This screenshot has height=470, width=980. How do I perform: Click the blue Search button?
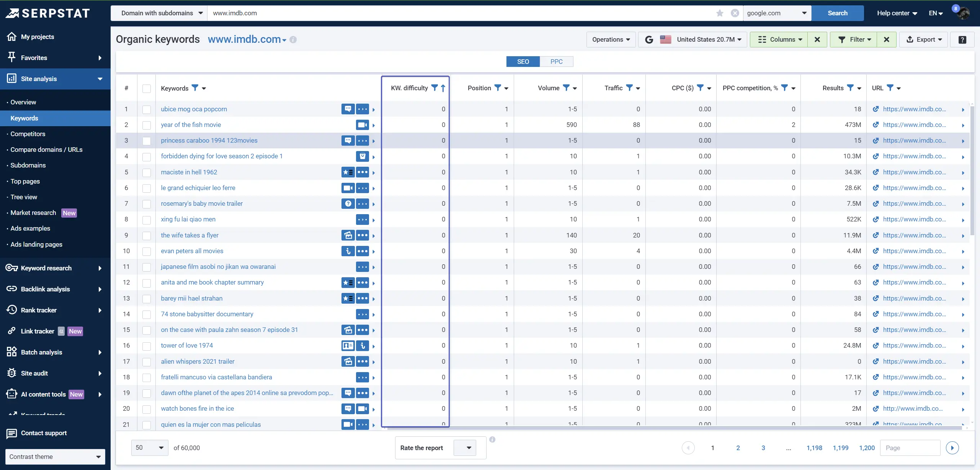(x=838, y=13)
